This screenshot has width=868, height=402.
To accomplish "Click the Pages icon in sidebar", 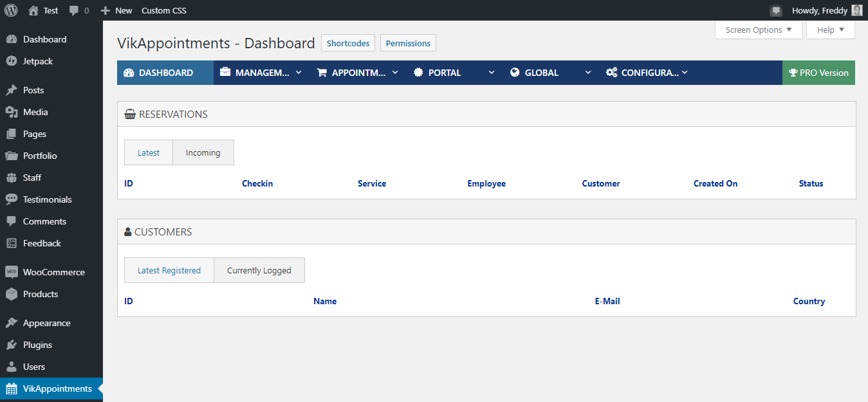I will coord(11,134).
